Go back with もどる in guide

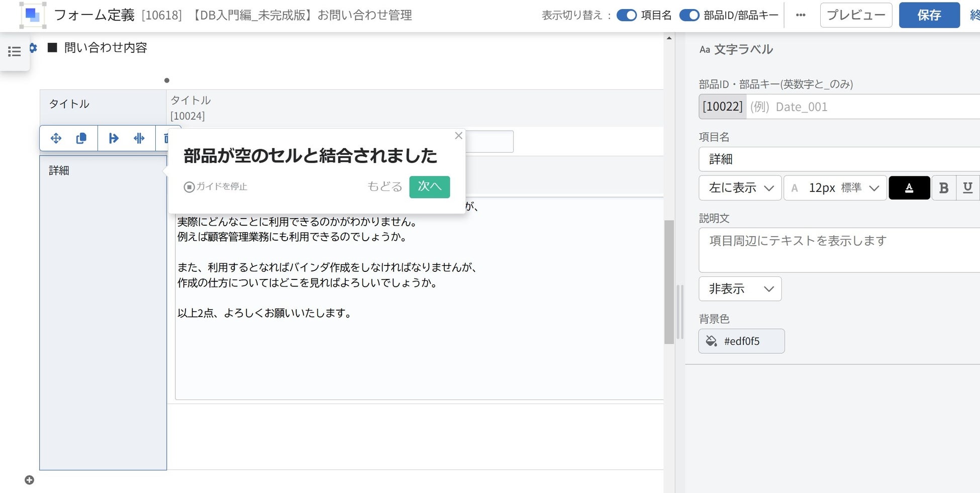coord(384,187)
